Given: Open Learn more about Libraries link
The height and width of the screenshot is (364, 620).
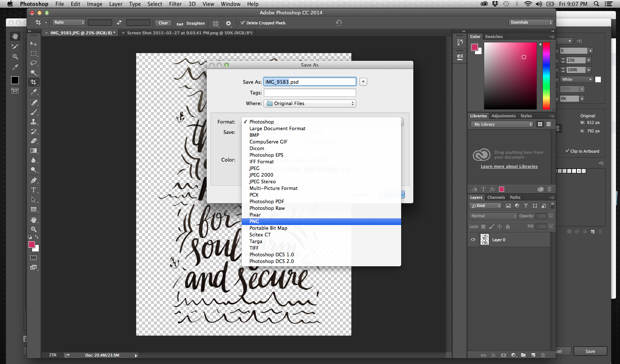Looking at the screenshot, I should click(509, 167).
